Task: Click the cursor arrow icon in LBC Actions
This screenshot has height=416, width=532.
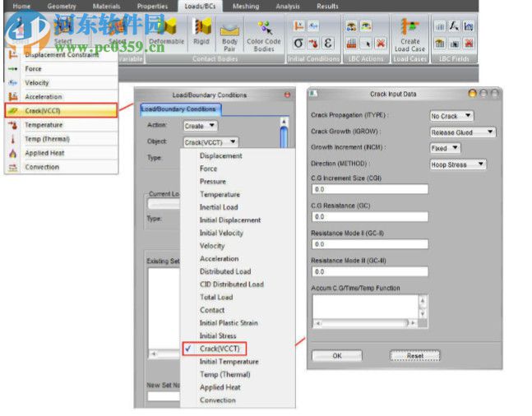Action: pos(367,44)
